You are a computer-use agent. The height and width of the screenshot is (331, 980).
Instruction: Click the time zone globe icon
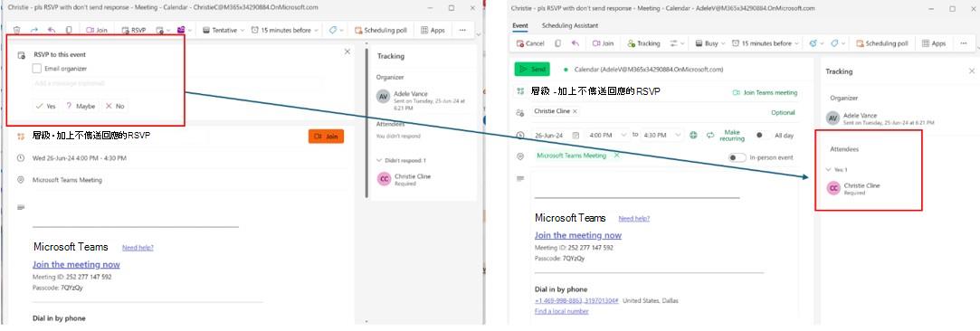(693, 135)
